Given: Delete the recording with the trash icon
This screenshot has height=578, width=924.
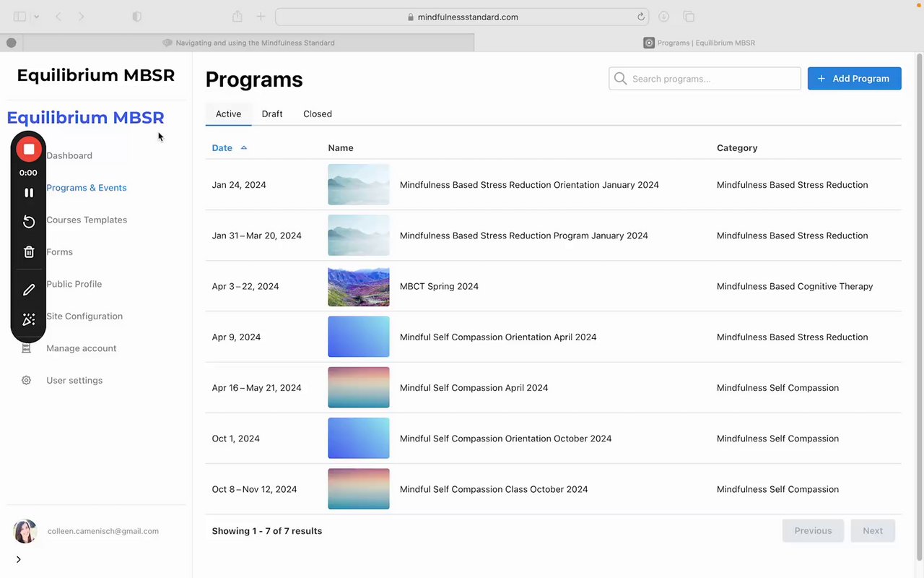Looking at the screenshot, I should tap(29, 252).
